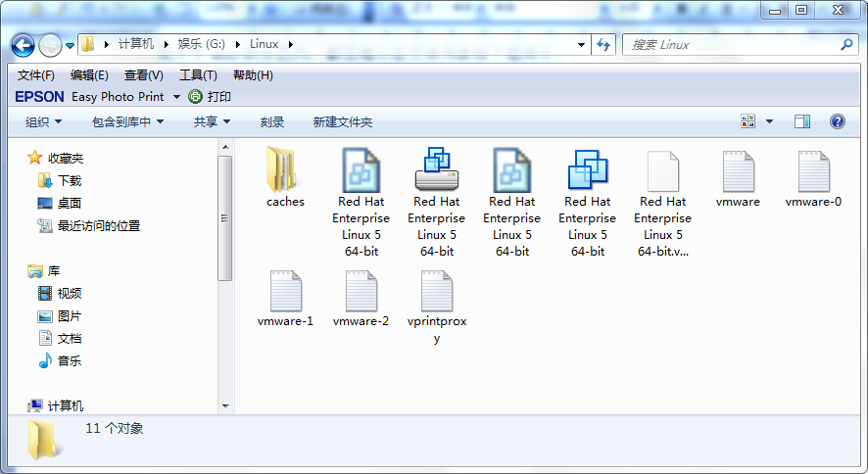Viewport: 868px width, 474px height.
Task: Open the address bar history dropdown
Action: (x=581, y=45)
